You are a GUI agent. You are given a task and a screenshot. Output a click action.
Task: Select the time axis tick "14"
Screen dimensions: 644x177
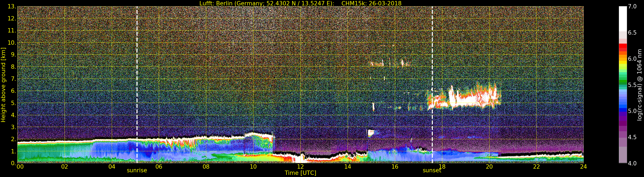point(347,166)
